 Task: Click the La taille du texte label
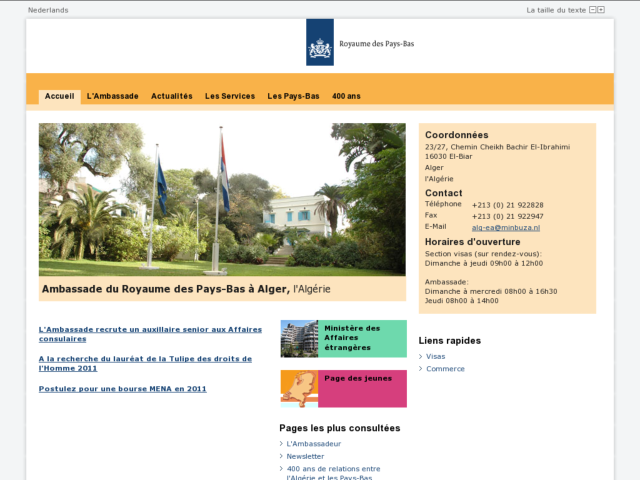pyautogui.click(x=556, y=10)
